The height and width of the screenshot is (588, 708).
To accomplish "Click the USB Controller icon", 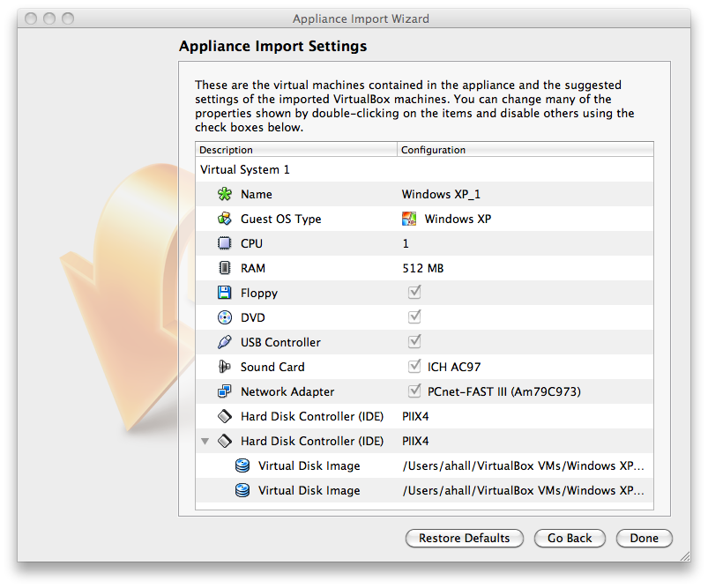I will point(224,342).
